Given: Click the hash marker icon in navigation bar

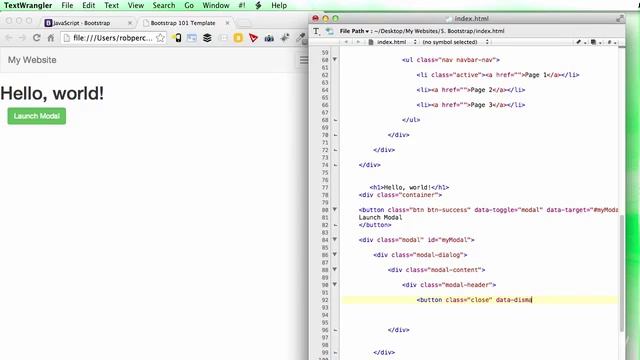Looking at the screenshot, I should click(x=610, y=42).
